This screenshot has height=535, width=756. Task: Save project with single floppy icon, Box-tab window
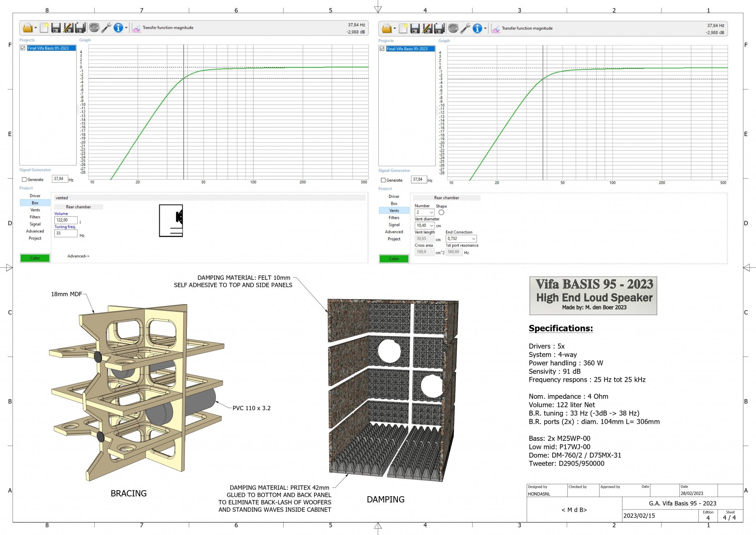56,28
